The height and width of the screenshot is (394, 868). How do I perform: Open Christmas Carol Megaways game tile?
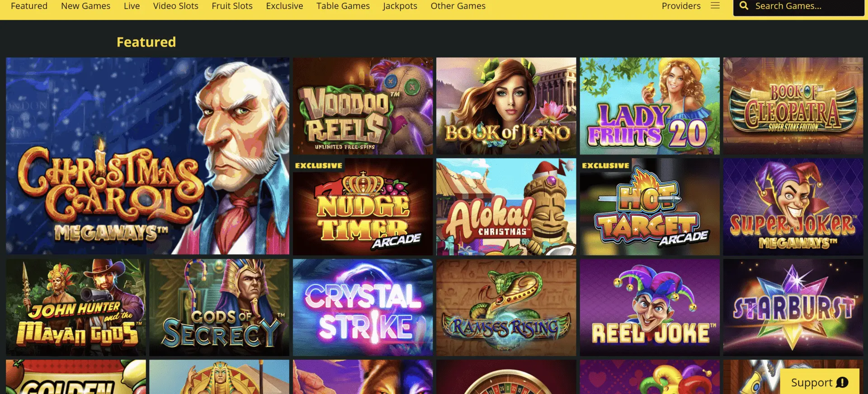pos(147,156)
